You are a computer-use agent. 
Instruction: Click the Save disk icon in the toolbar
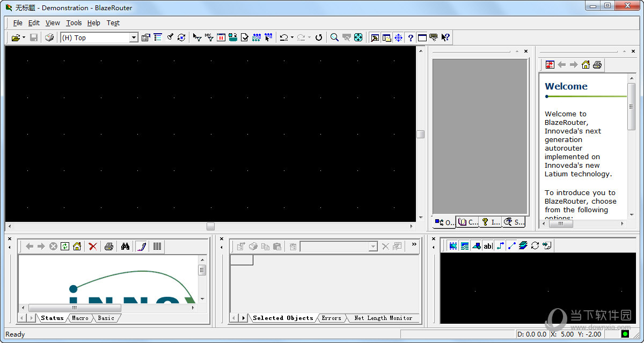point(34,38)
